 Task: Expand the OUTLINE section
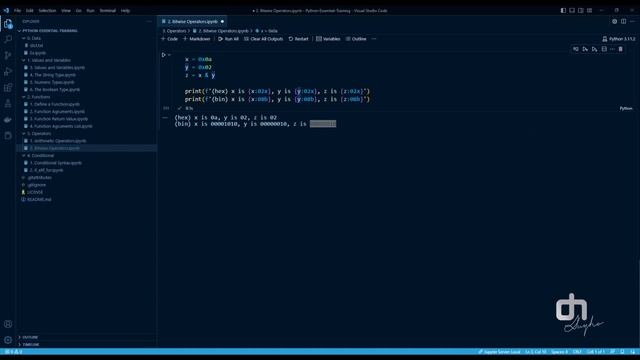30,337
